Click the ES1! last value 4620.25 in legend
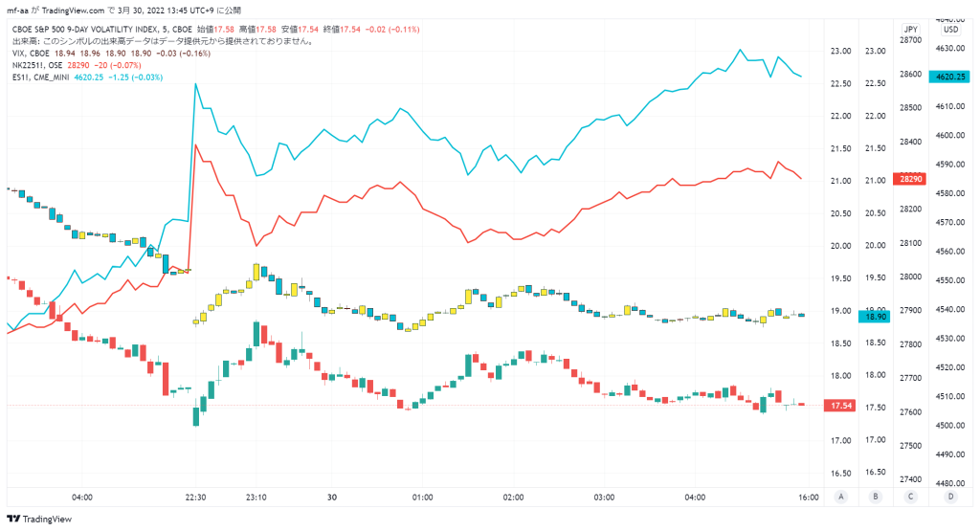The image size is (980, 531). pyautogui.click(x=89, y=77)
